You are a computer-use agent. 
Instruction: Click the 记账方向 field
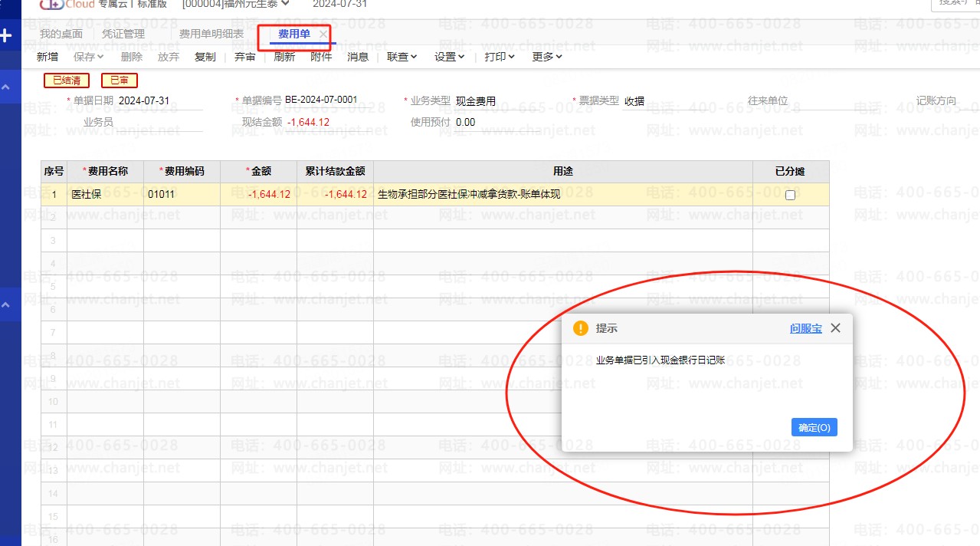969,101
